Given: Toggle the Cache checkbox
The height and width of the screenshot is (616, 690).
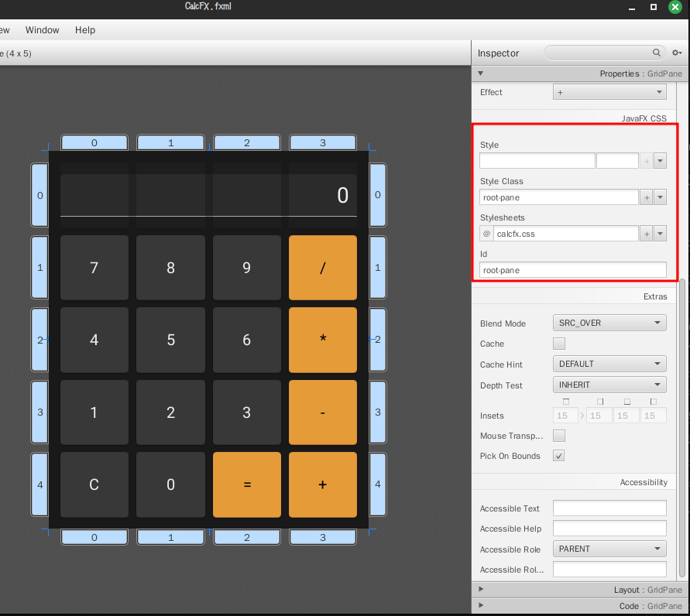Looking at the screenshot, I should pyautogui.click(x=559, y=344).
